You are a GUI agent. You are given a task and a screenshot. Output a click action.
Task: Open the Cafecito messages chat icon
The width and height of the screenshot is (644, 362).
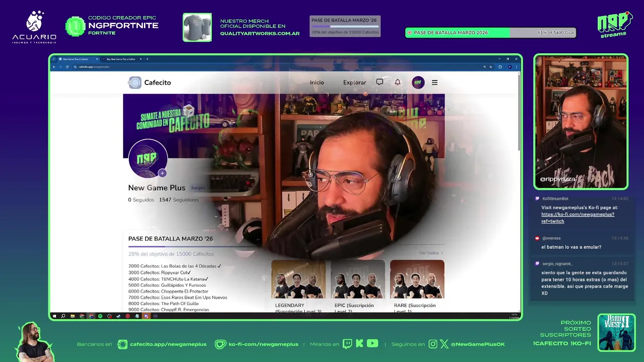(380, 82)
